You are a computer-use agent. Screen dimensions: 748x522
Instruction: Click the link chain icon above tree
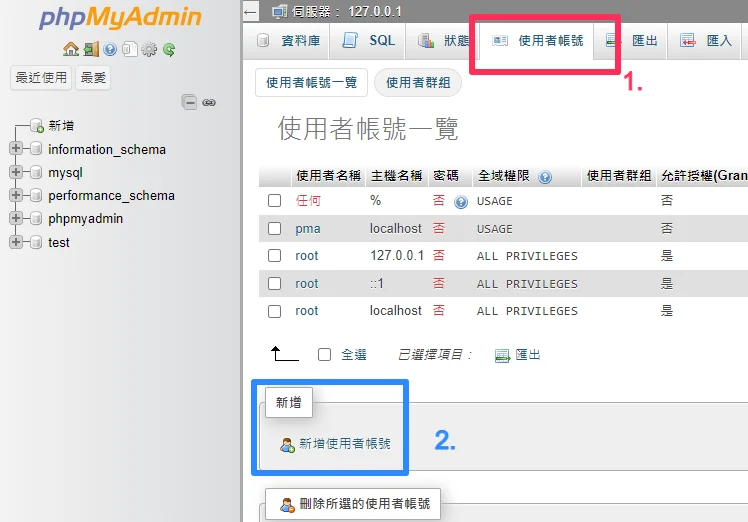click(x=209, y=102)
